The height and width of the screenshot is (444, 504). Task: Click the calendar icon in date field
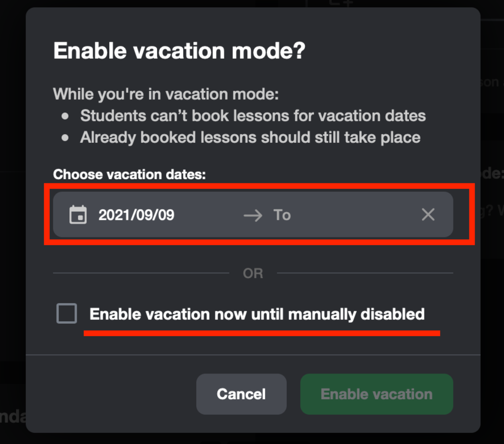(78, 215)
